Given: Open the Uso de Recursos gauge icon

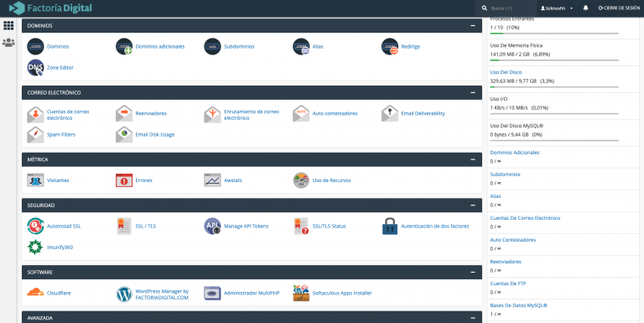Looking at the screenshot, I should click(x=301, y=180).
